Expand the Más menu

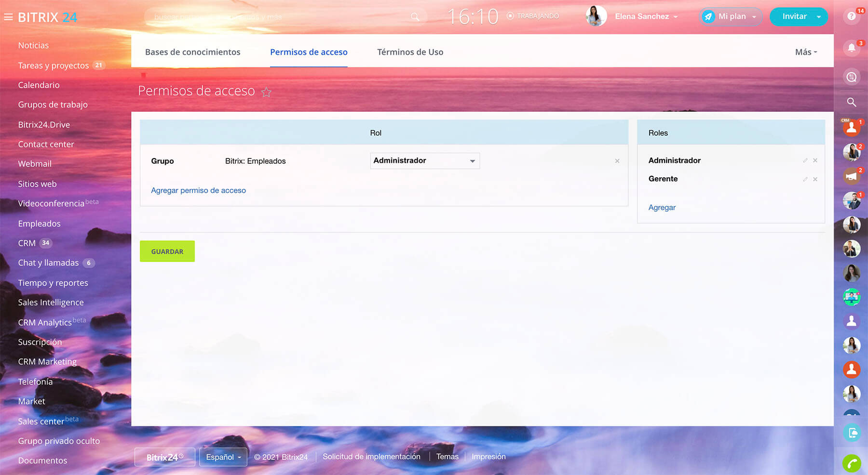click(x=805, y=52)
